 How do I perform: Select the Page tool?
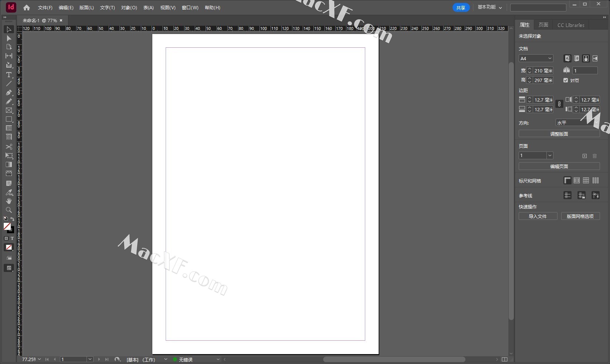[x=9, y=47]
